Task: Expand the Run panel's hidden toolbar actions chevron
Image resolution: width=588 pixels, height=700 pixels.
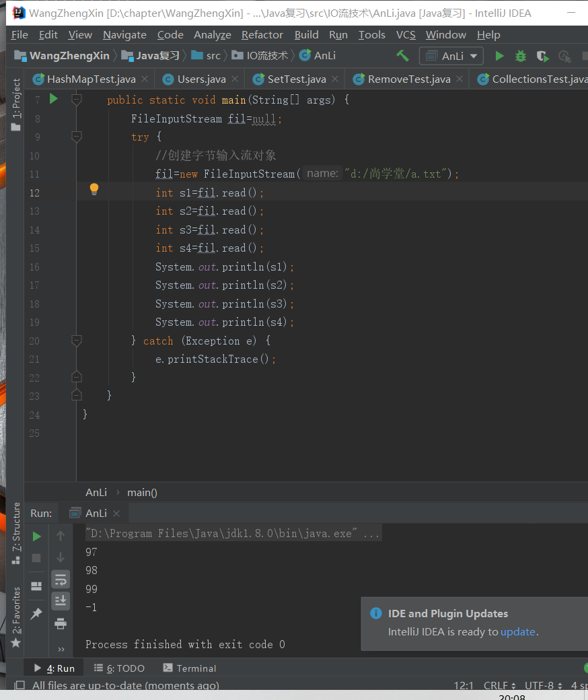Action: (x=61, y=649)
